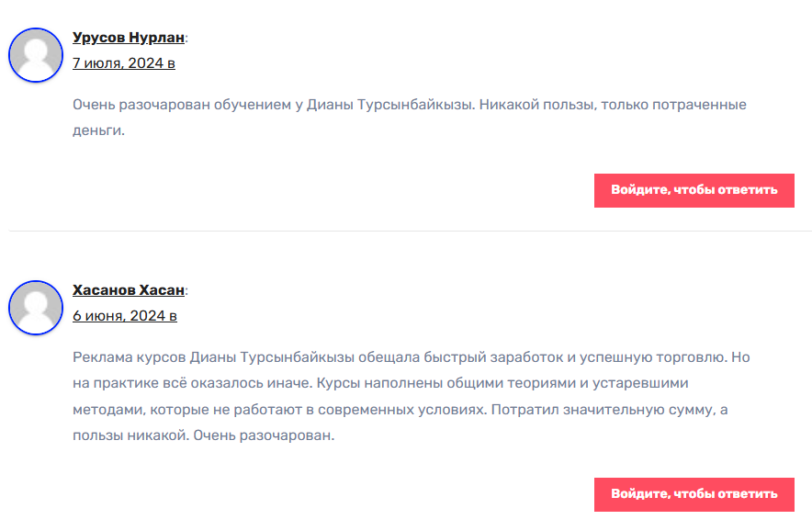Screen dimensions: 812x531
Task: Open the 7 июля, 2024 comment permalink
Action: click(124, 63)
